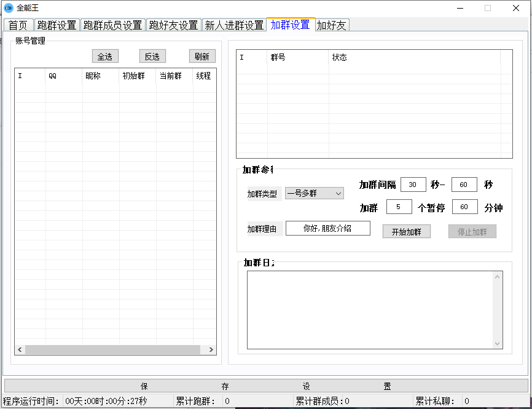Screen dimensions: 532x409
Task: Open the 加群类型 dropdown showing 一号多群
Action: coord(314,193)
